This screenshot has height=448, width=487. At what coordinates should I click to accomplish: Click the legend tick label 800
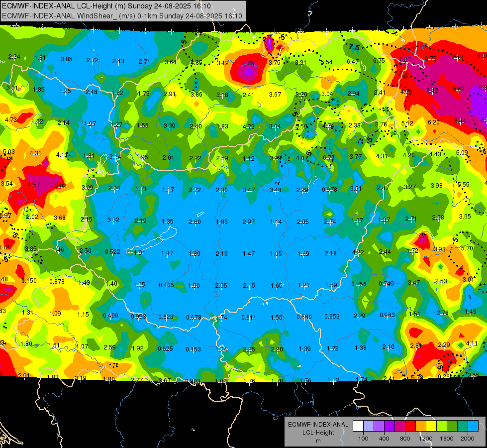point(405,439)
